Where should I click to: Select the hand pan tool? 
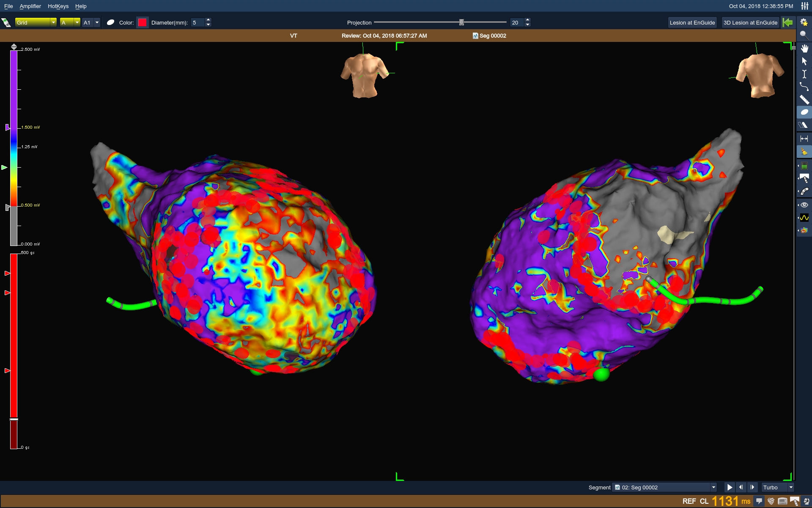(804, 48)
